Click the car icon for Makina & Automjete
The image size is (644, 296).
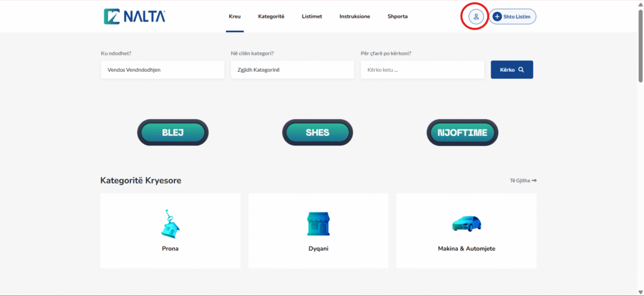(466, 223)
